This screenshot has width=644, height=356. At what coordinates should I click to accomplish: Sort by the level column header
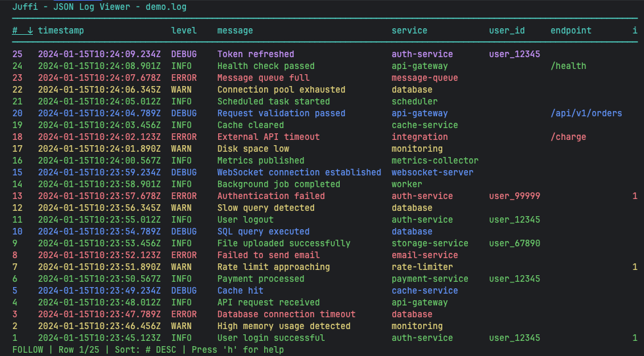click(x=184, y=31)
